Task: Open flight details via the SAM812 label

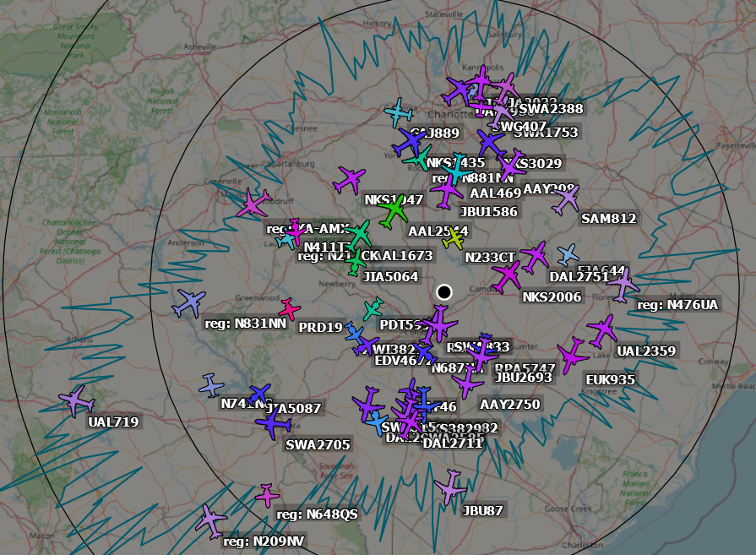Action: click(x=607, y=218)
